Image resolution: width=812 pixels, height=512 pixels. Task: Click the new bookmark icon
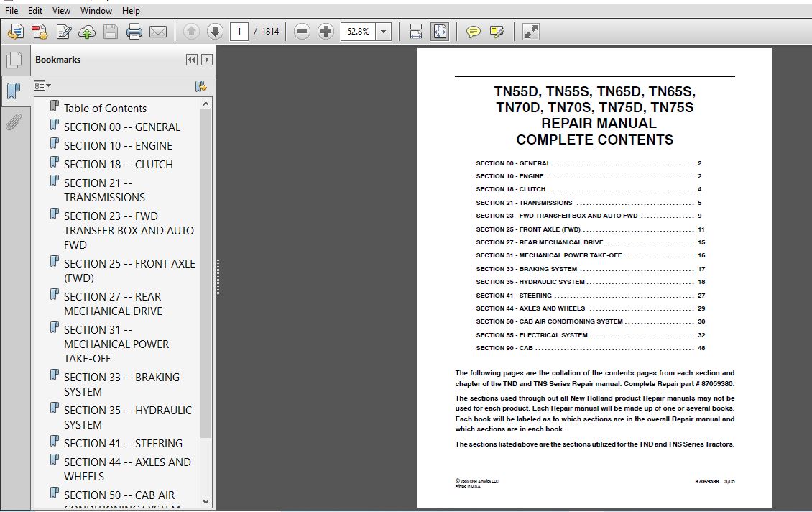[201, 86]
